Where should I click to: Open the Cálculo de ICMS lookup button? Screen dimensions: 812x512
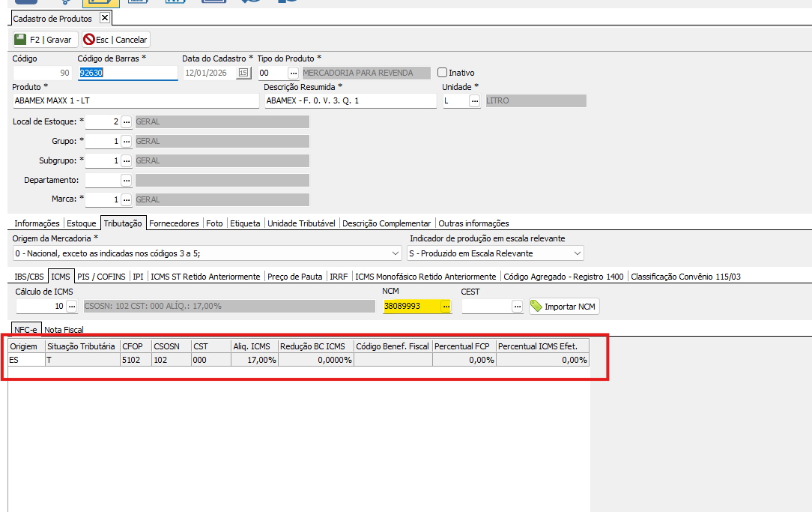coord(72,307)
